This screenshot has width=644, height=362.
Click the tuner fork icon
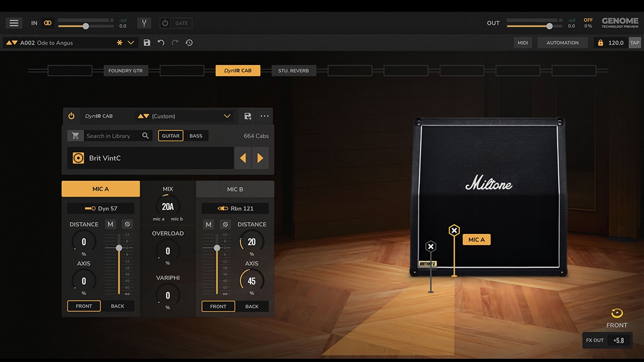144,23
